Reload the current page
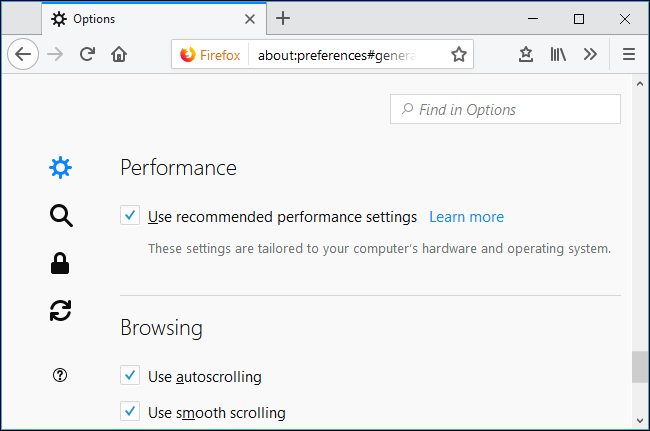The height and width of the screenshot is (431, 650). coord(87,55)
